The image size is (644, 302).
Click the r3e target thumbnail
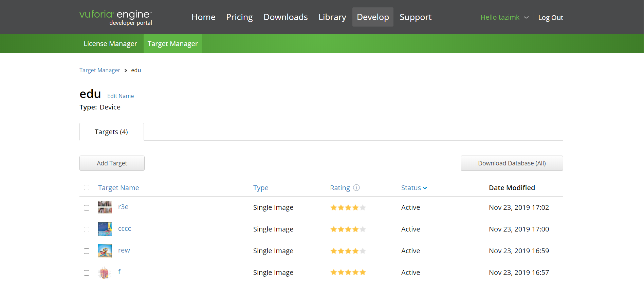click(105, 207)
